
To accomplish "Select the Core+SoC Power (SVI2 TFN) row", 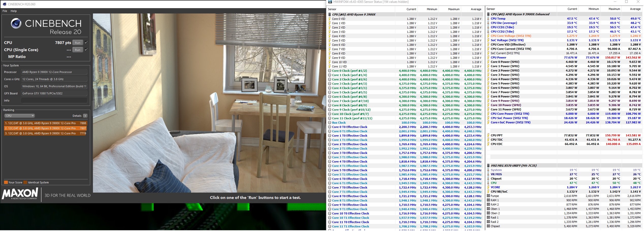I will pos(564,122).
